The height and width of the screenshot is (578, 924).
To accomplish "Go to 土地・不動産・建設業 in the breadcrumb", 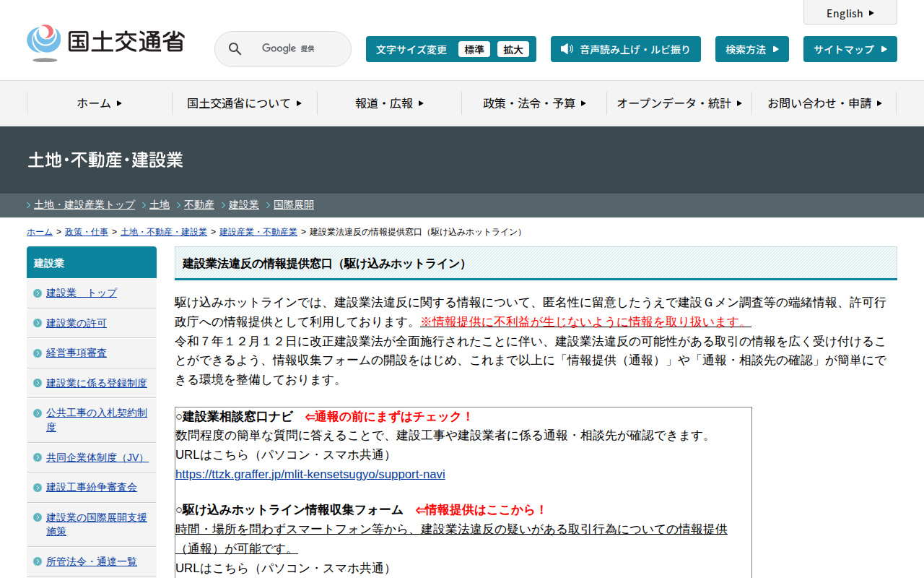I will [x=164, y=232].
